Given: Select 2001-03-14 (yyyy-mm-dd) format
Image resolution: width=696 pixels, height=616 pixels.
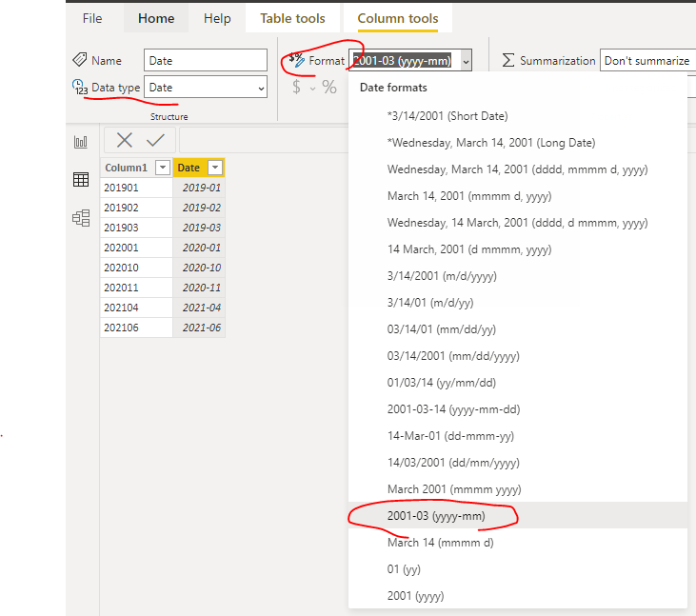Looking at the screenshot, I should click(x=518, y=408).
